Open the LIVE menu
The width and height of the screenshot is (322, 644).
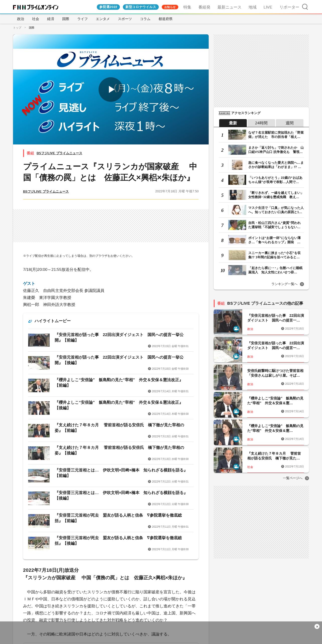point(268,7)
